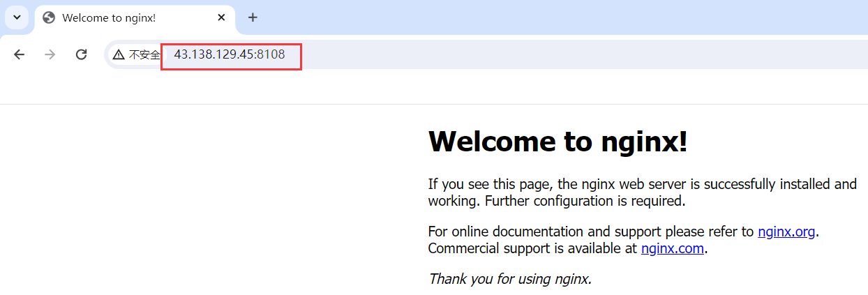
Task: Open the tab search dropdown arrow
Action: [17, 17]
